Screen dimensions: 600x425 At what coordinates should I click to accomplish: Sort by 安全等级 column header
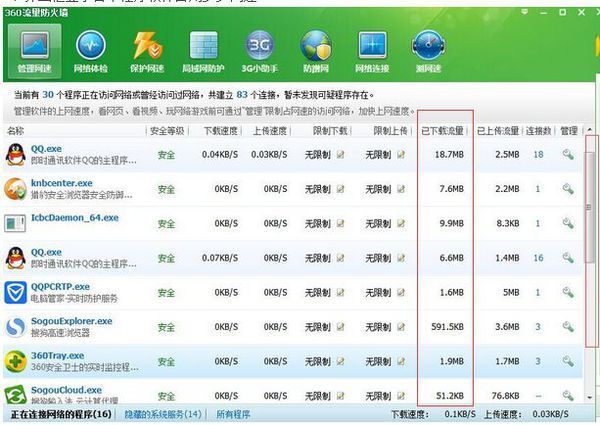167,131
